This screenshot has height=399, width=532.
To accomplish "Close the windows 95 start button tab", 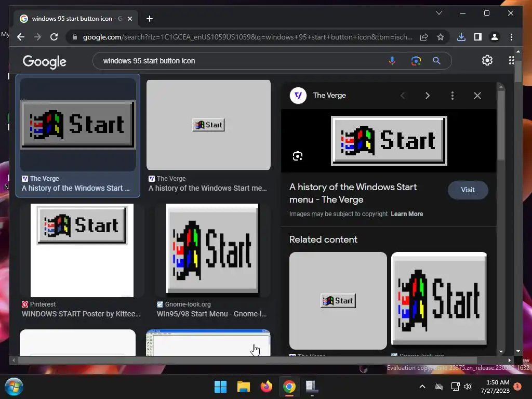I will [x=129, y=19].
